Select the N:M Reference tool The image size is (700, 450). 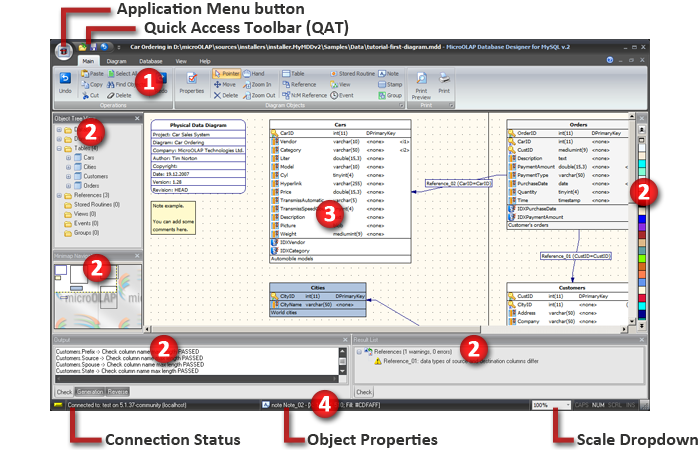click(304, 95)
